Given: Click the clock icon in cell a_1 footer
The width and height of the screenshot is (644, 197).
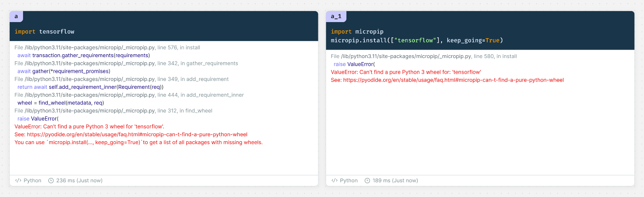Looking at the screenshot, I should pos(367,180).
